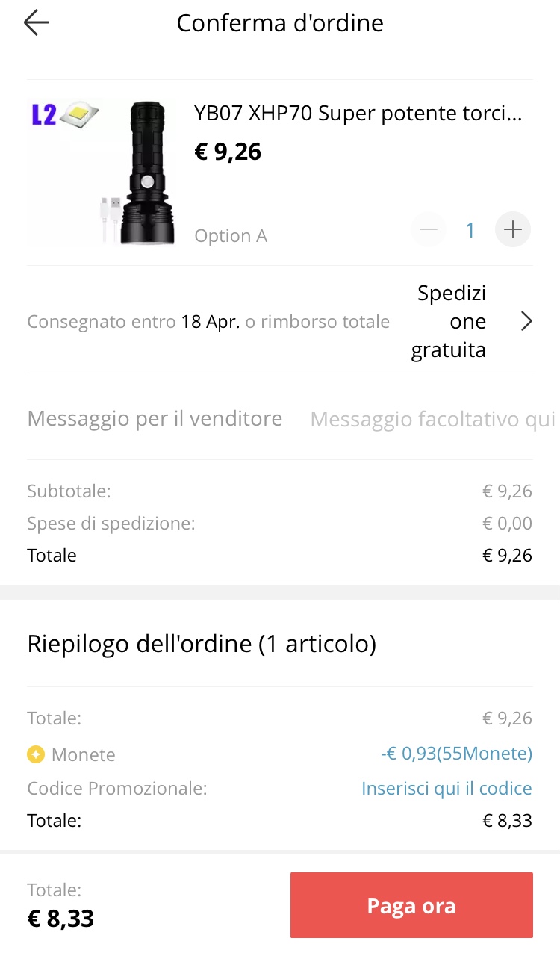Image resolution: width=560 pixels, height=956 pixels.
Task: Tap the Riepilogo dell'ordine heading
Action: point(202,643)
